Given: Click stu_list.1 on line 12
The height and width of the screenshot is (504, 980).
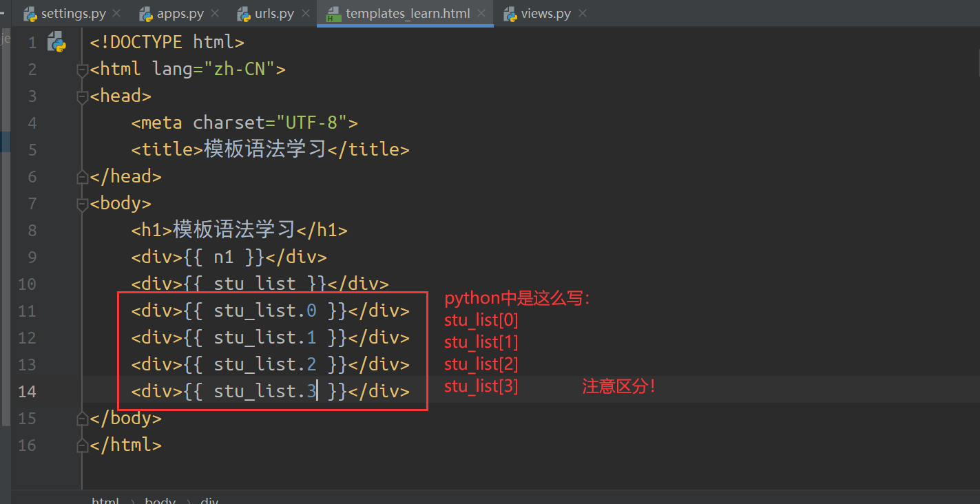Looking at the screenshot, I should pos(265,337).
